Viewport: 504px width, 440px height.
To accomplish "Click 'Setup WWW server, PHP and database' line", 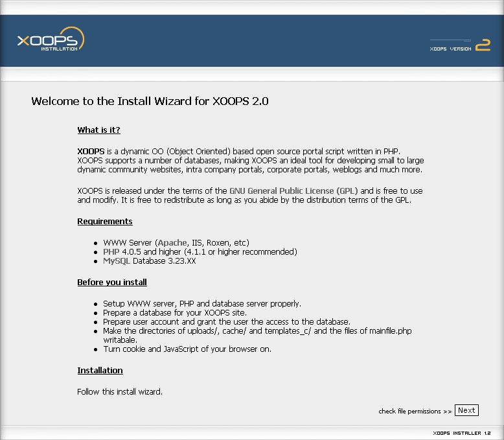I will [202, 304].
